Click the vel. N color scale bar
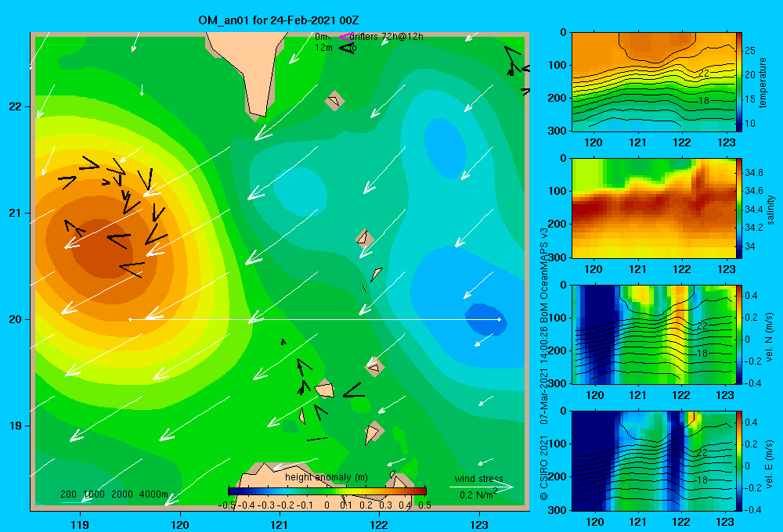 (x=739, y=335)
